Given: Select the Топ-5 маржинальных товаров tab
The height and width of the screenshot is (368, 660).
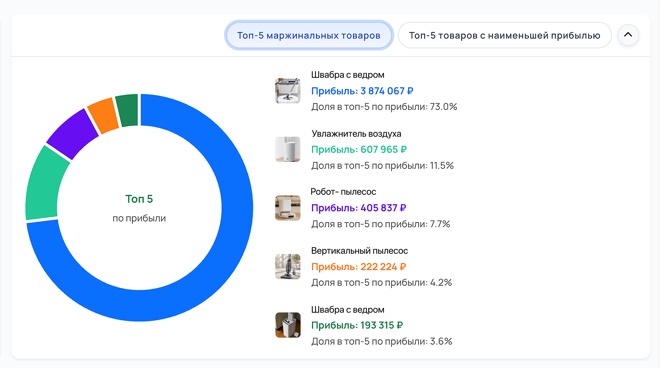Looking at the screenshot, I should click(309, 35).
